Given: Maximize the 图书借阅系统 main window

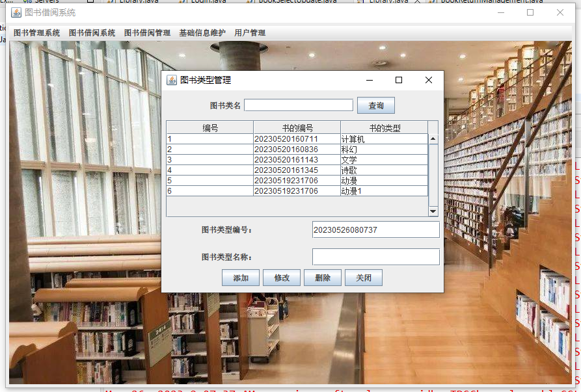Looking at the screenshot, I should point(530,12).
